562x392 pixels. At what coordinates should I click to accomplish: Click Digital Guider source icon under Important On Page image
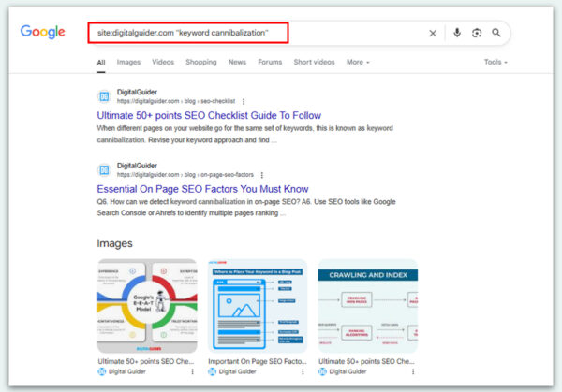213,371
